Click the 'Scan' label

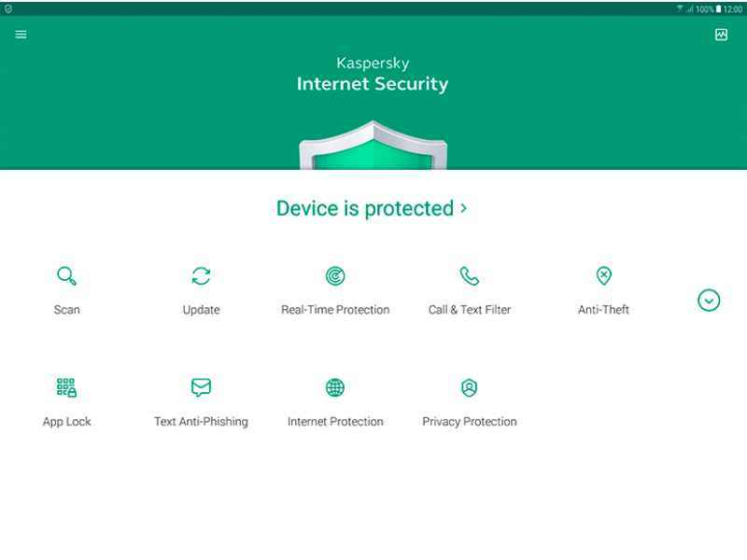[x=66, y=310]
